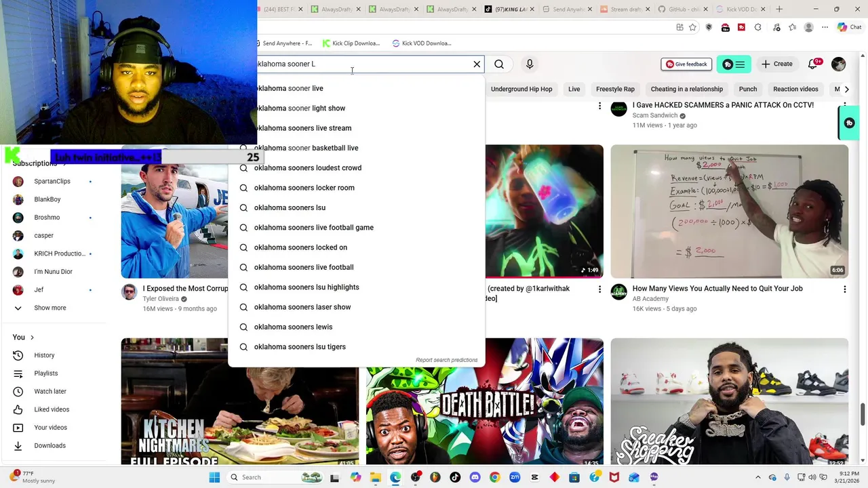The width and height of the screenshot is (868, 488).
Task: Open the Copilot Chat button
Action: pyautogui.click(x=849, y=27)
